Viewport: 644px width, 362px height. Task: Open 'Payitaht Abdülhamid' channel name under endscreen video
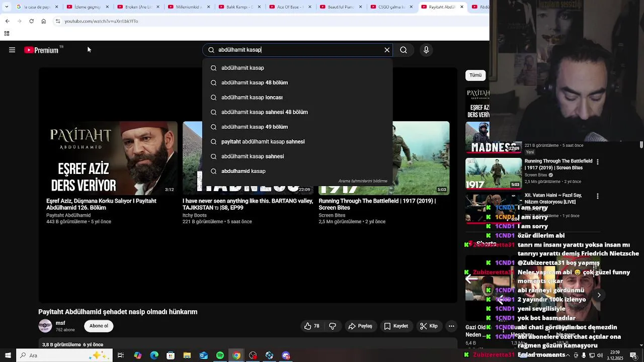pyautogui.click(x=68, y=215)
